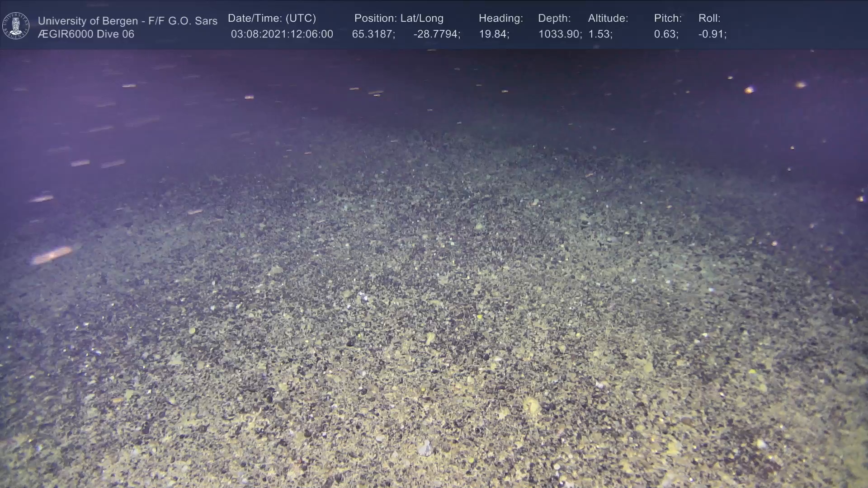The image size is (868, 488).
Task: Click the pale rock on the lower seabed
Action: (x=425, y=448)
